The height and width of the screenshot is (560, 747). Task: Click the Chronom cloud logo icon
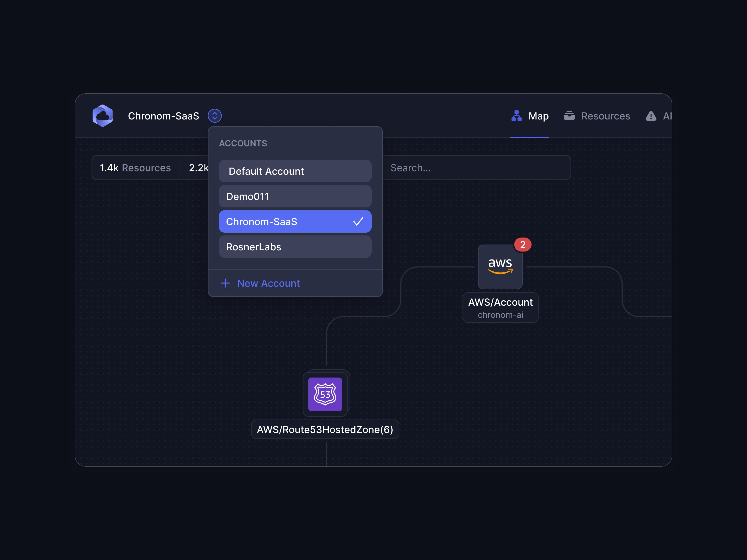point(103,116)
